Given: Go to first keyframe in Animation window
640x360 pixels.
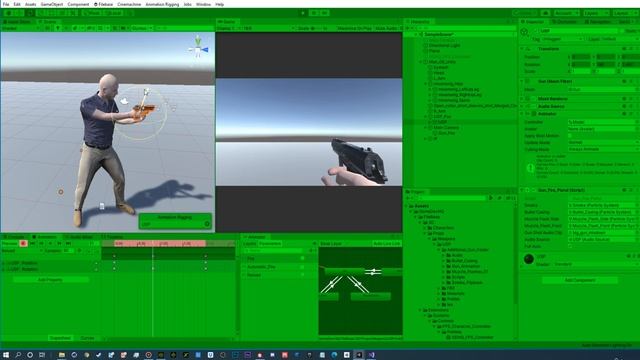Looking at the screenshot, I should [x=32, y=243].
